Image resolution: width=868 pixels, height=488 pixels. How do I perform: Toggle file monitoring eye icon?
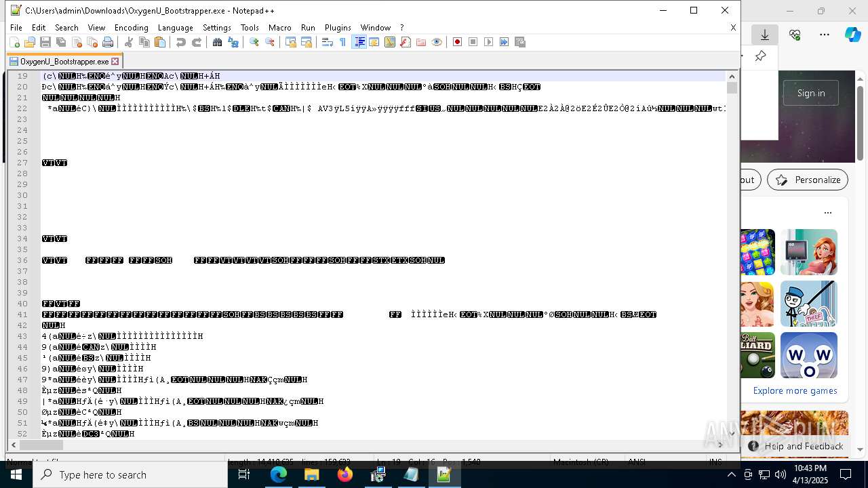[x=437, y=42]
